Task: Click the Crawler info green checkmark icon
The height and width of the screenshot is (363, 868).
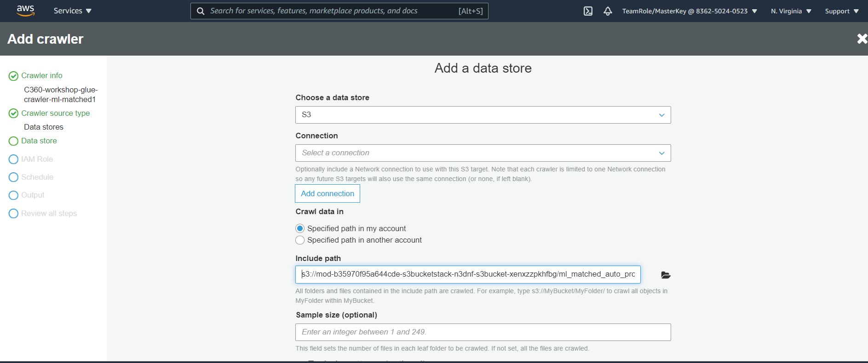Action: click(x=13, y=76)
